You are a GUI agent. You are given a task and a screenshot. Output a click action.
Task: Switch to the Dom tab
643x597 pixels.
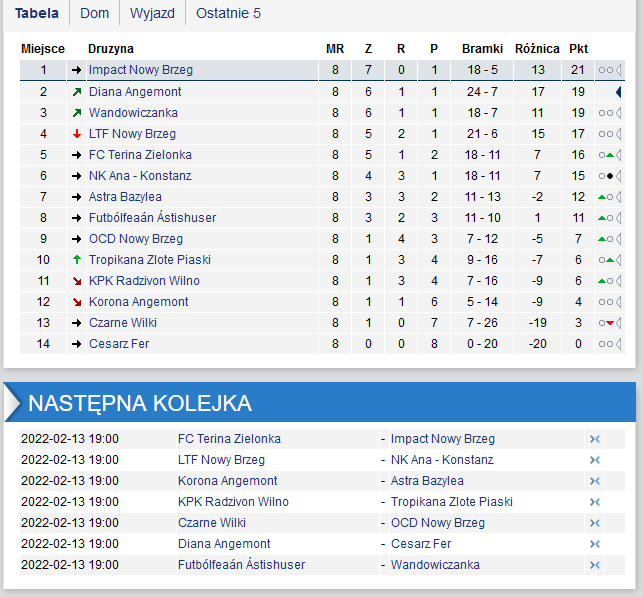click(94, 13)
